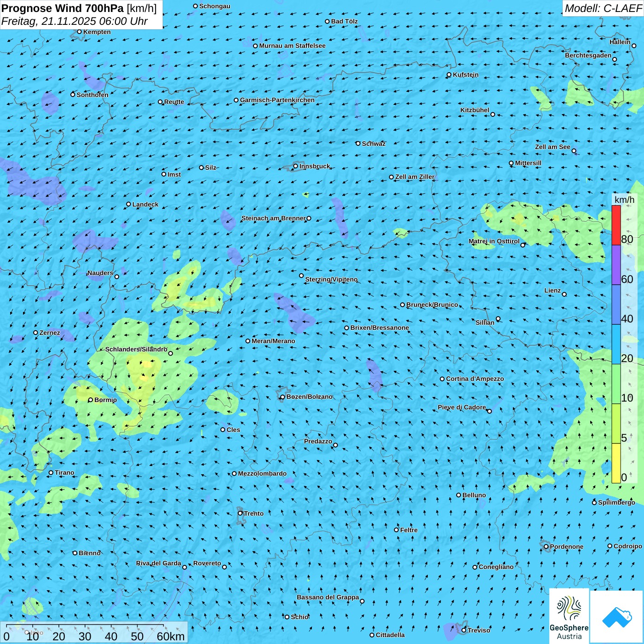Click the Berchtesgaden label
The image size is (644, 644).
click(588, 55)
